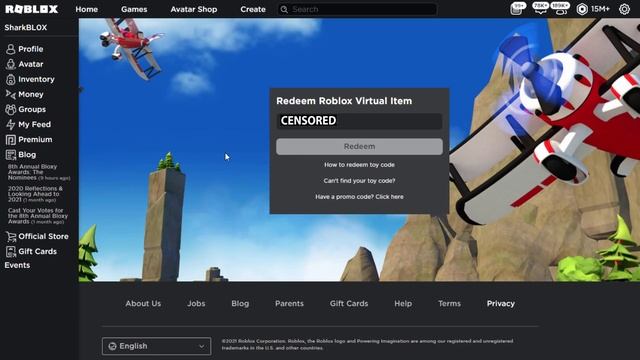Screen dimensions: 640x360
Task: Open Can't find your toy code link
Action: pyautogui.click(x=359, y=181)
